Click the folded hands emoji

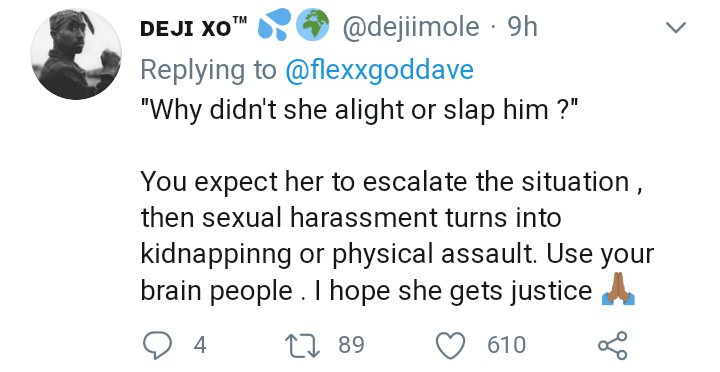coord(618,289)
